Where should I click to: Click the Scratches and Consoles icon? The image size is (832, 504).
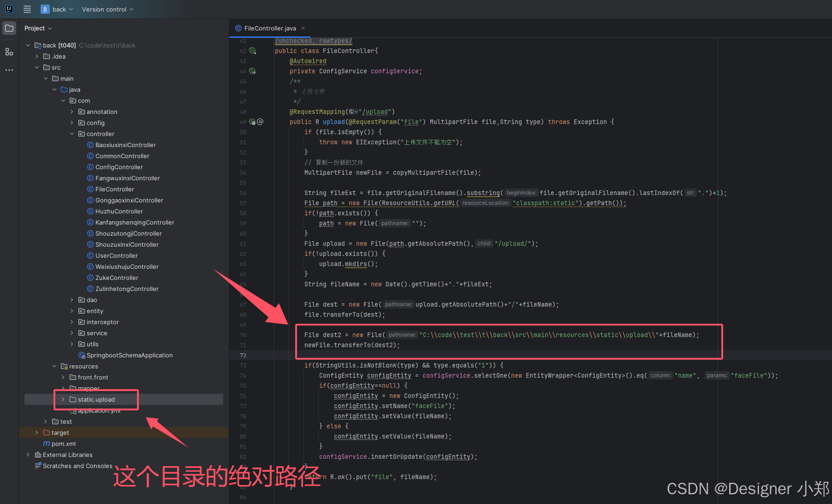point(38,466)
